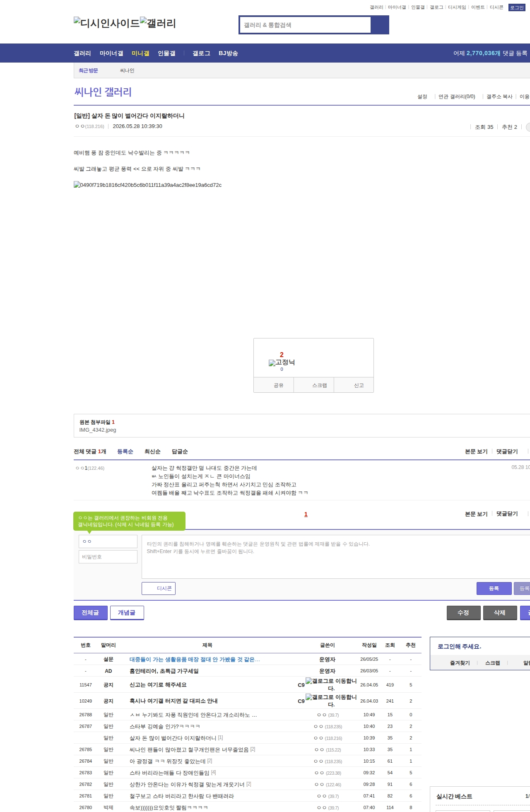Viewport: 530px width, 812px height.
Task: Click the 공유 share button
Action: 274,385
